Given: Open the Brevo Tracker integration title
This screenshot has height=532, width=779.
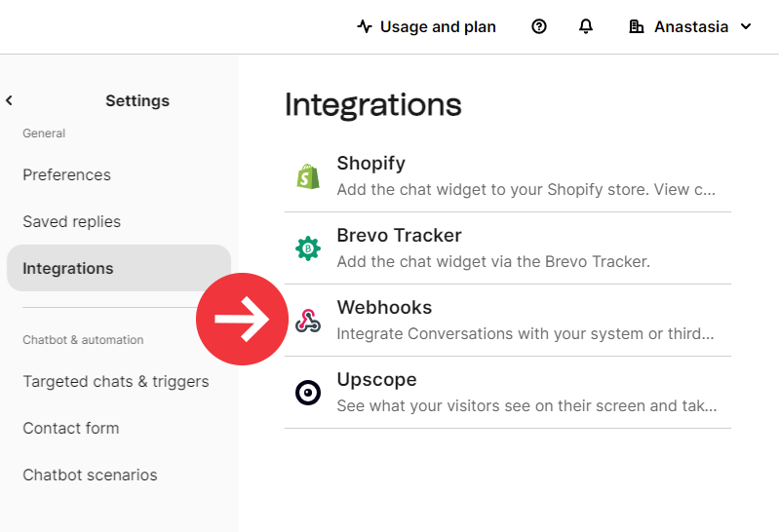Looking at the screenshot, I should [x=399, y=236].
